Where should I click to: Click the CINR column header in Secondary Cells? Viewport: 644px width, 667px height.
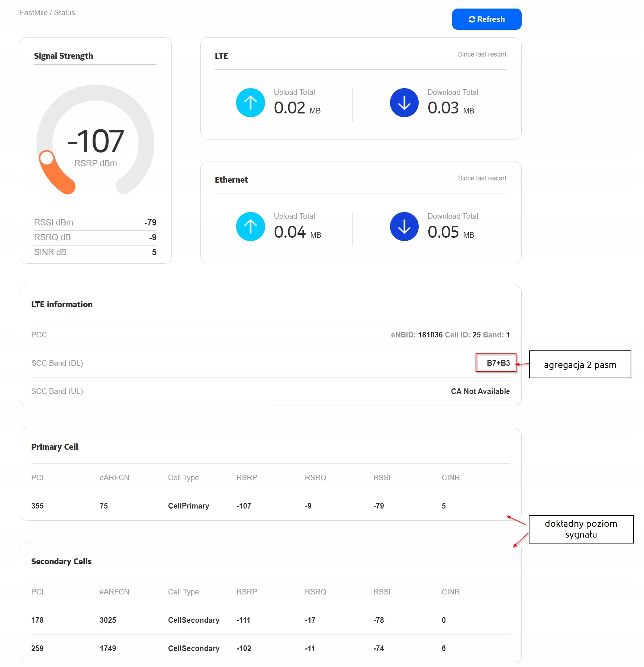coord(450,592)
